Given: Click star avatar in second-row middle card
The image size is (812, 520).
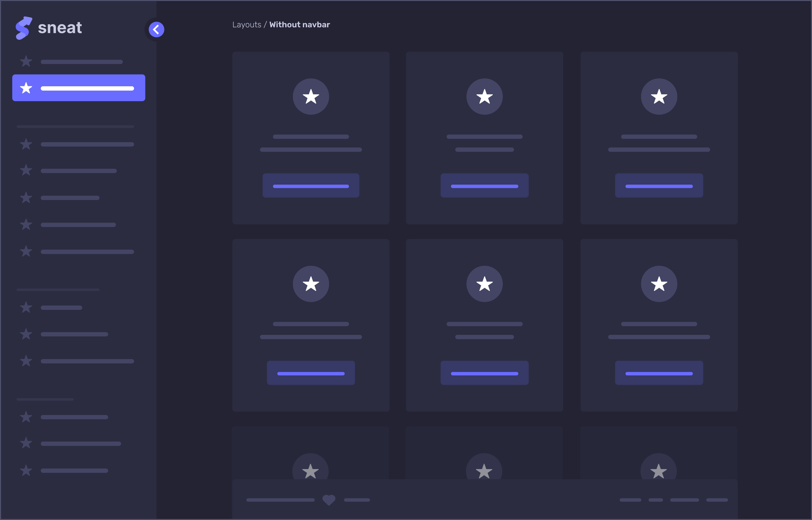Looking at the screenshot, I should 484,284.
